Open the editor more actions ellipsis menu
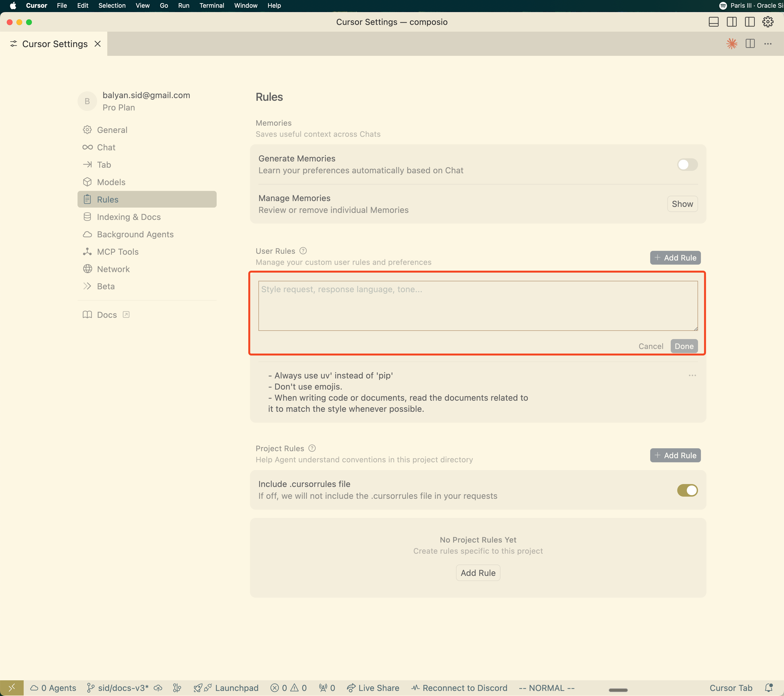Image resolution: width=784 pixels, height=696 pixels. [x=768, y=43]
